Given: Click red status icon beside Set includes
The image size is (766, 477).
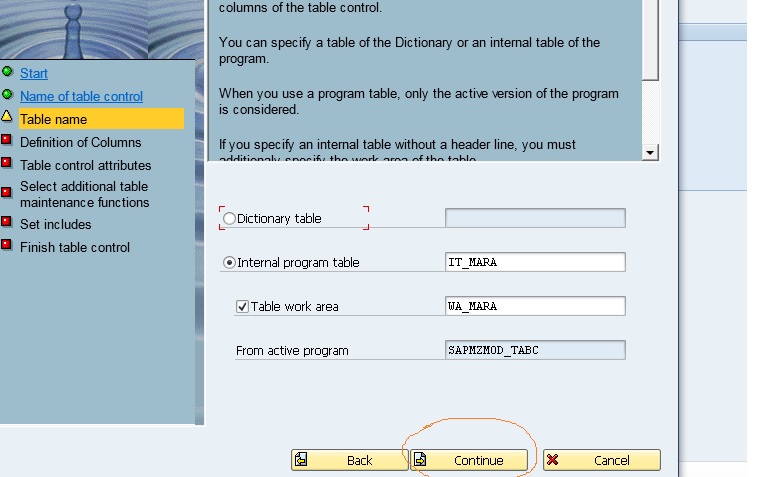Looking at the screenshot, I should click(x=7, y=222).
